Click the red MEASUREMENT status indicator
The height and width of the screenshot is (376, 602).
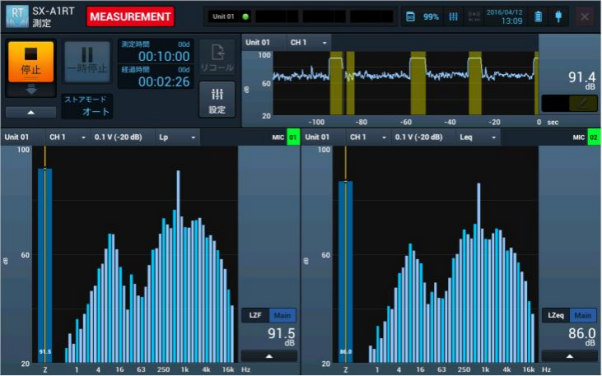130,17
